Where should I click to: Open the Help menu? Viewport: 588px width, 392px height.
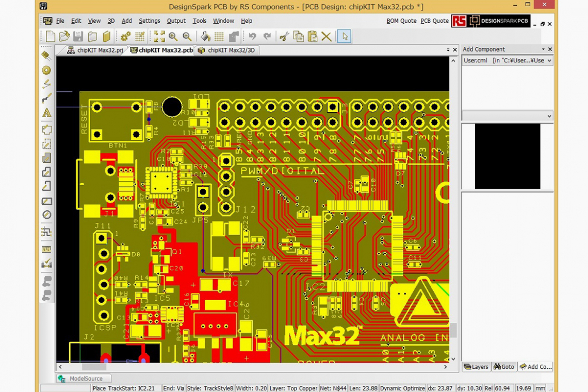(247, 21)
